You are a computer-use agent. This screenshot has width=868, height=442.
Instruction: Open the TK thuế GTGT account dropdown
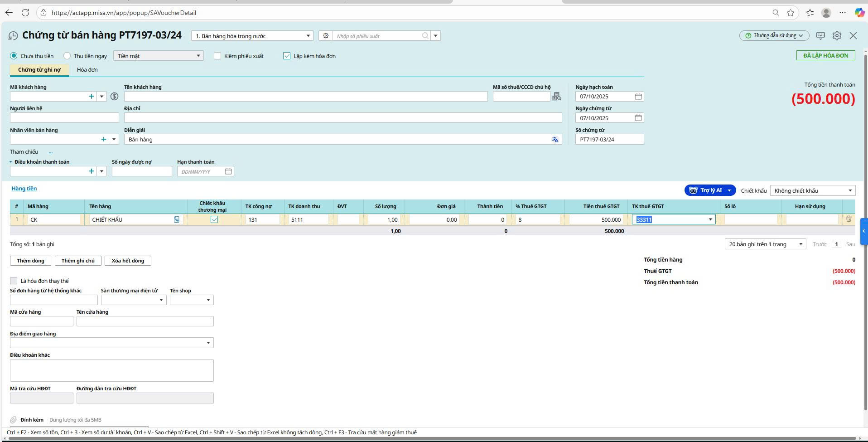coord(710,220)
